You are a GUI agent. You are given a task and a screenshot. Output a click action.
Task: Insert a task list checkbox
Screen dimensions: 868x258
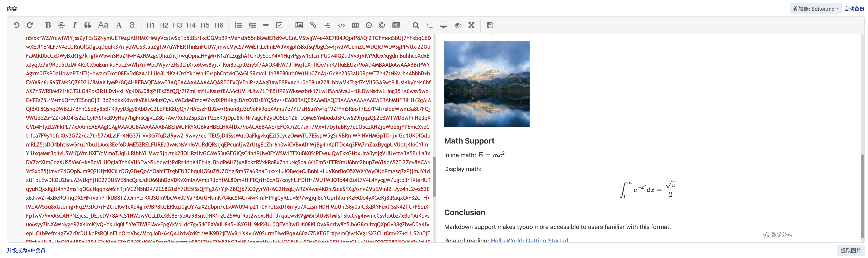tap(279, 25)
